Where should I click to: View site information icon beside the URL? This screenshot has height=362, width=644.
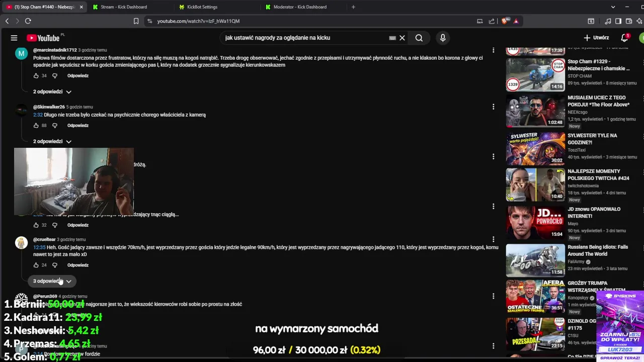[x=149, y=21]
